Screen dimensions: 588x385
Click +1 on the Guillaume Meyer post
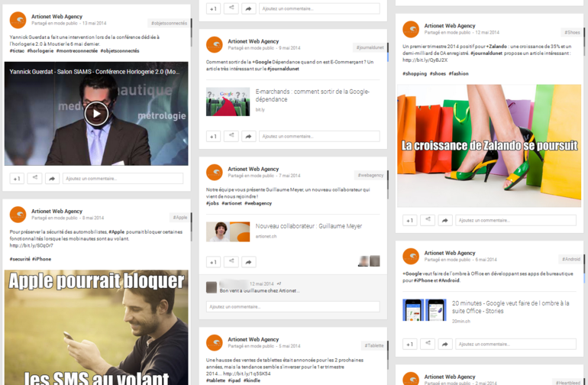(x=213, y=262)
